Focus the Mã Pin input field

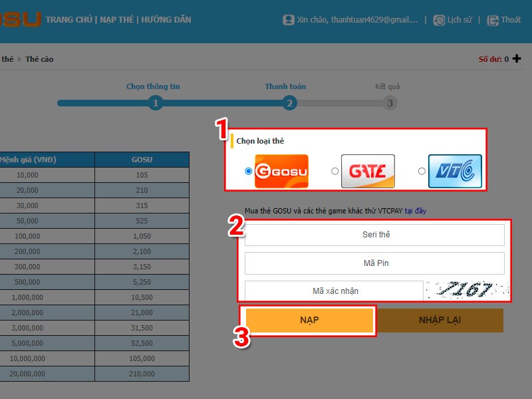coord(374,263)
